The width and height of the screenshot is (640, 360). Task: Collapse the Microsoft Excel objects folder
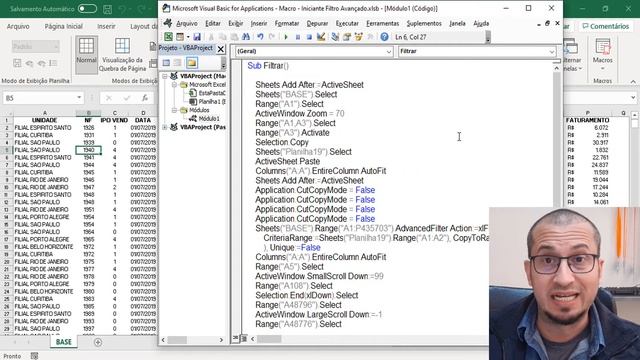click(x=174, y=84)
